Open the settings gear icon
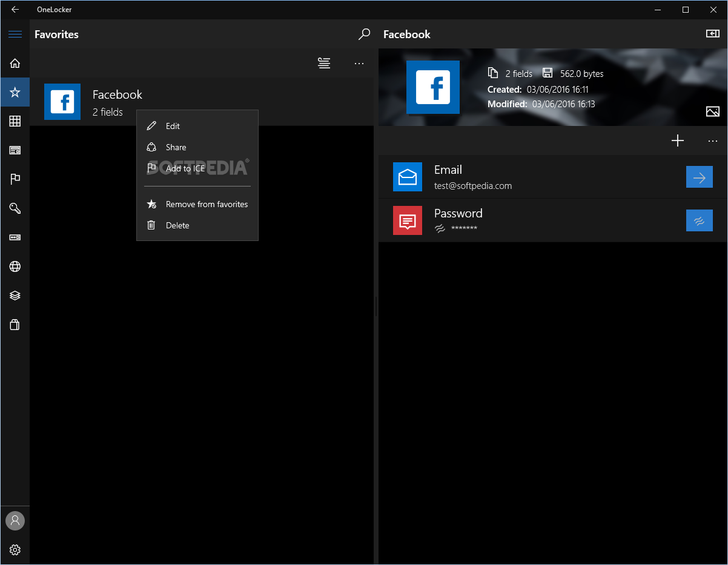The image size is (728, 565). click(x=15, y=550)
